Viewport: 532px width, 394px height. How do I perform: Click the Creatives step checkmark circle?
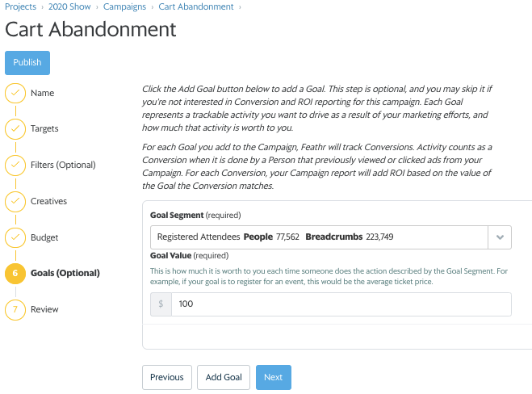(x=15, y=202)
